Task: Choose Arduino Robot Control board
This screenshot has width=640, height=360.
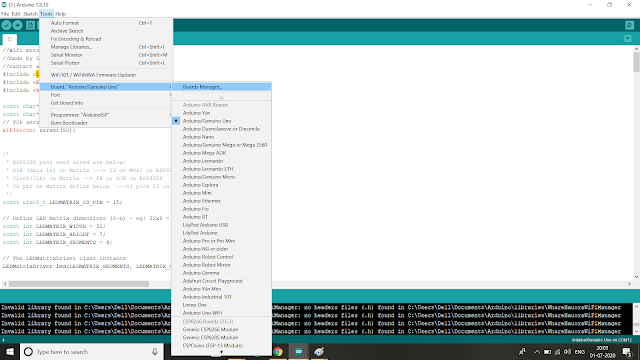Action: (x=222, y=257)
